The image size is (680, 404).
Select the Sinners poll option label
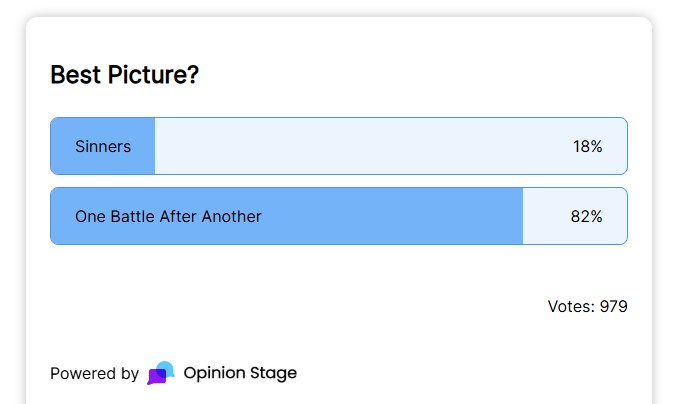(103, 146)
